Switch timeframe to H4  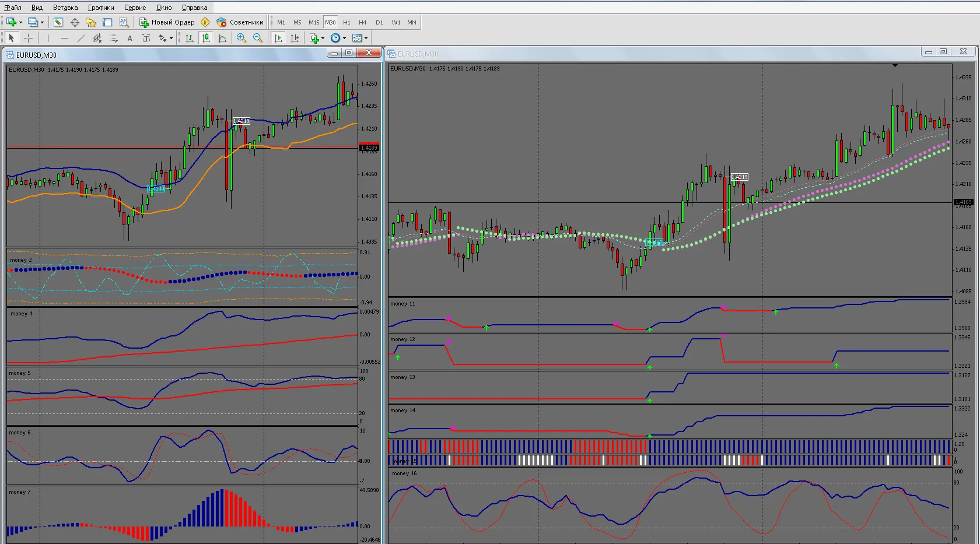(363, 22)
